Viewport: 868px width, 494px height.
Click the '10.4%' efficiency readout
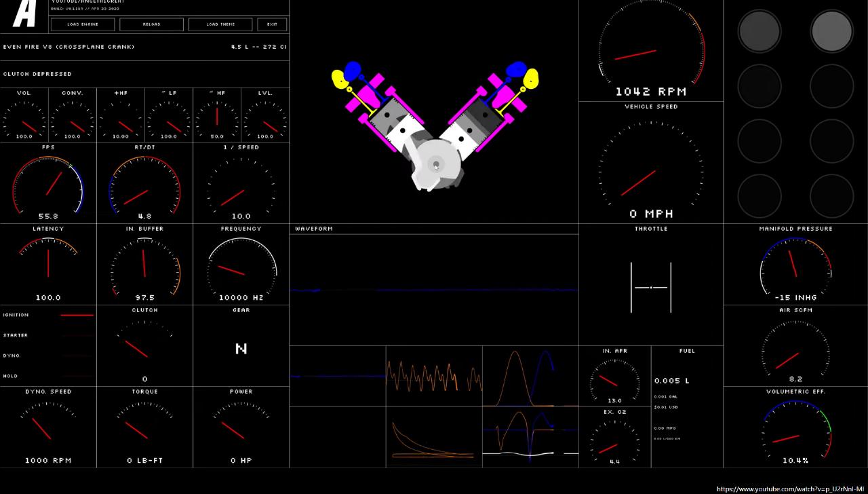(x=795, y=460)
